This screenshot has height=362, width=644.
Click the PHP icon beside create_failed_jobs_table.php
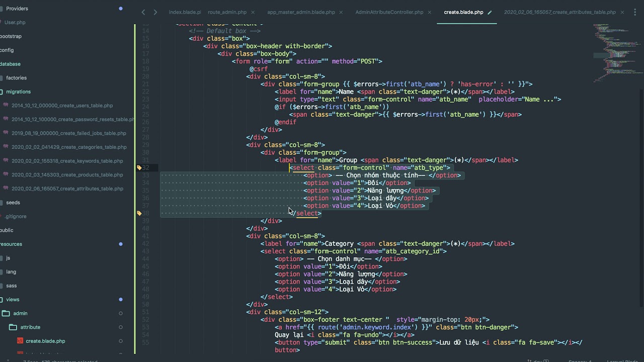tap(6, 133)
